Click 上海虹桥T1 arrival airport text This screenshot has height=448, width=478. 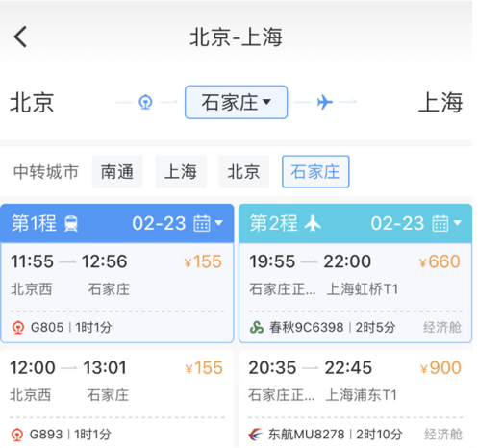tap(363, 289)
